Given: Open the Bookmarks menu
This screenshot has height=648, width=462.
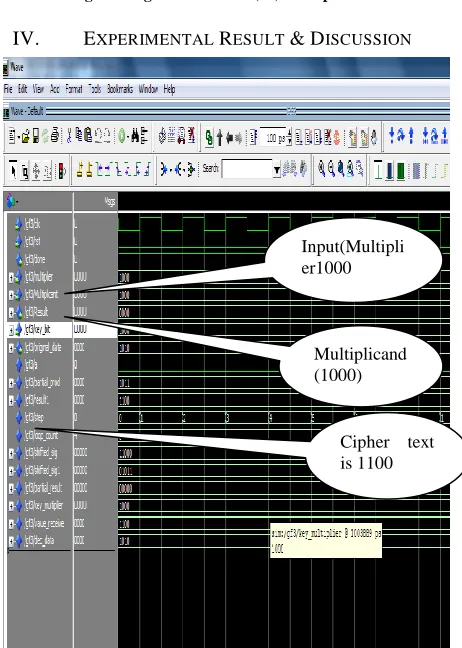Looking at the screenshot, I should pos(120,89).
